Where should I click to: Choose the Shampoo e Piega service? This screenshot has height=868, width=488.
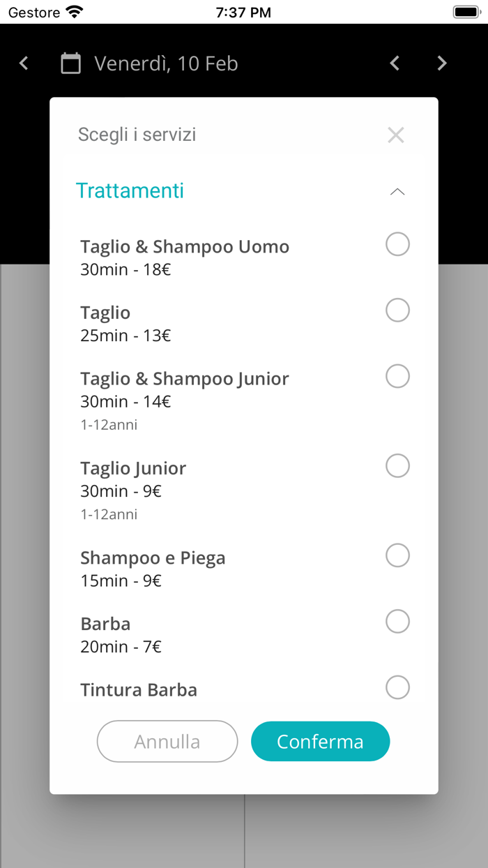click(397, 555)
